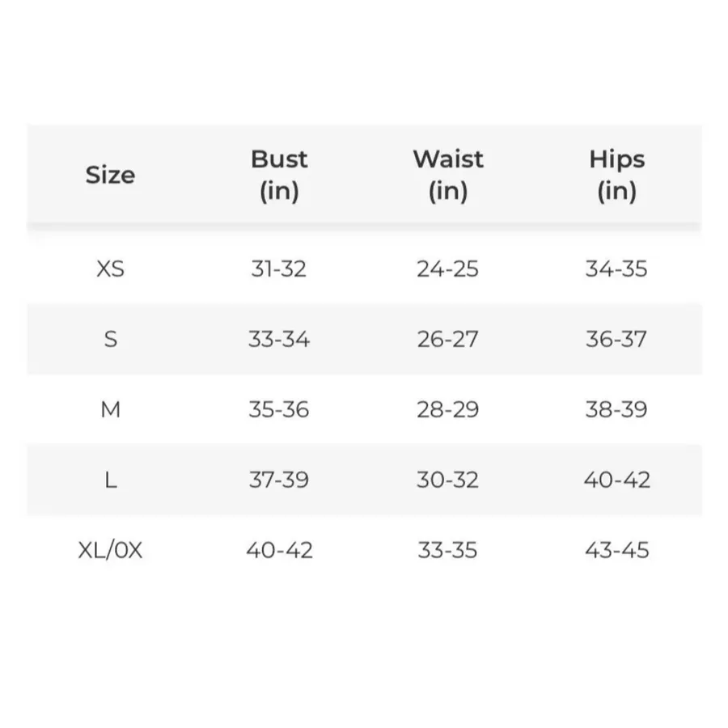
Task: Click the 38-39 hips measurement cell
Action: (x=616, y=409)
